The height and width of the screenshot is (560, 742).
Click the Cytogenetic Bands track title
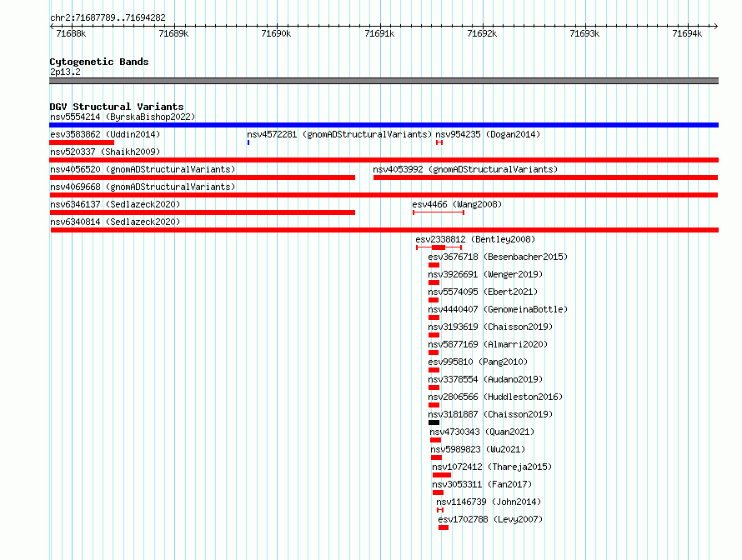(99, 62)
